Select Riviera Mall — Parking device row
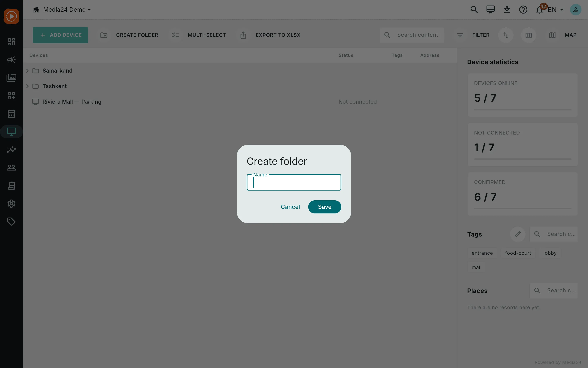Viewport: 588px width, 368px height. (240, 102)
